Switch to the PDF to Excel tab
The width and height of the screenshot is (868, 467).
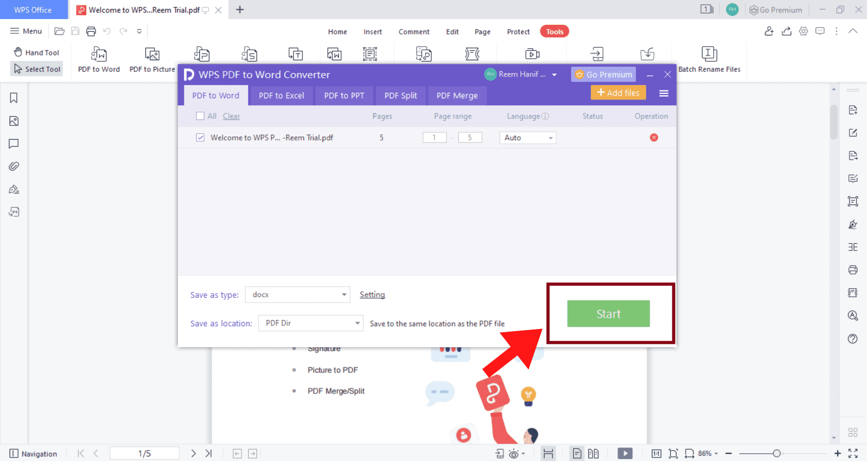point(282,96)
